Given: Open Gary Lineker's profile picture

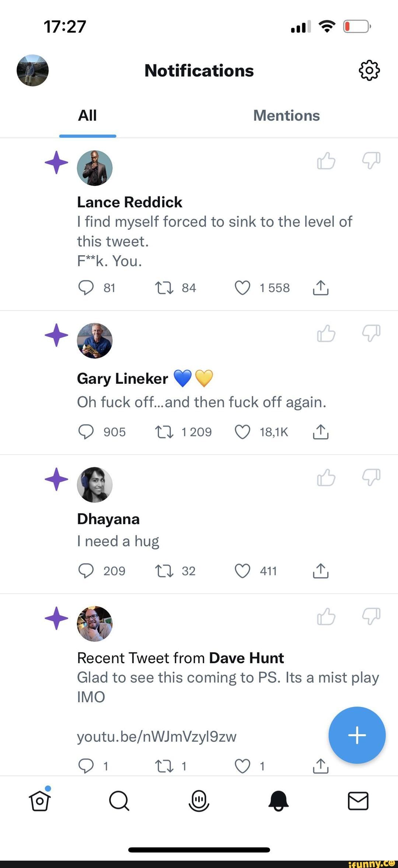Looking at the screenshot, I should [x=95, y=341].
